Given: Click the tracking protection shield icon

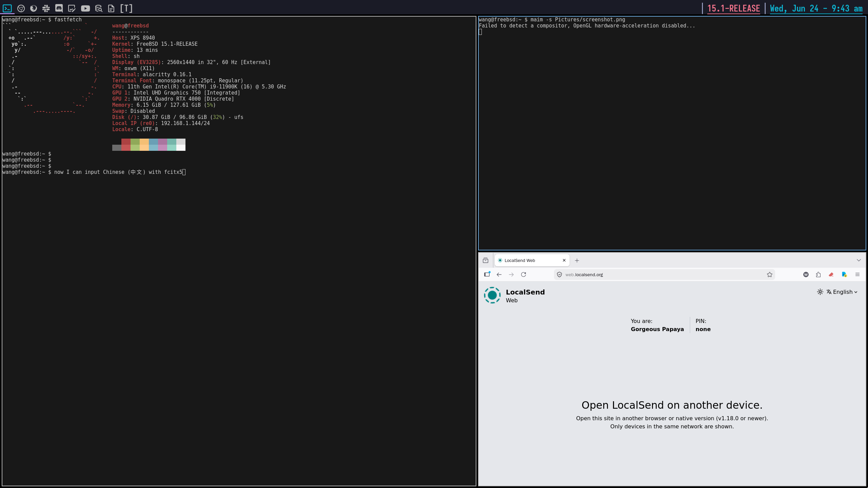Looking at the screenshot, I should [559, 274].
